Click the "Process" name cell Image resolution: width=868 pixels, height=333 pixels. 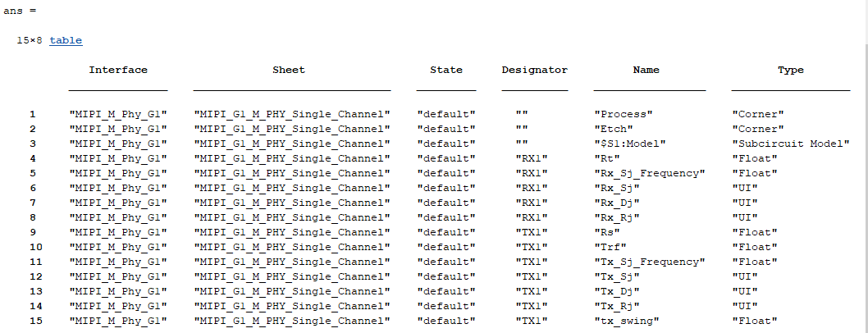coord(624,114)
